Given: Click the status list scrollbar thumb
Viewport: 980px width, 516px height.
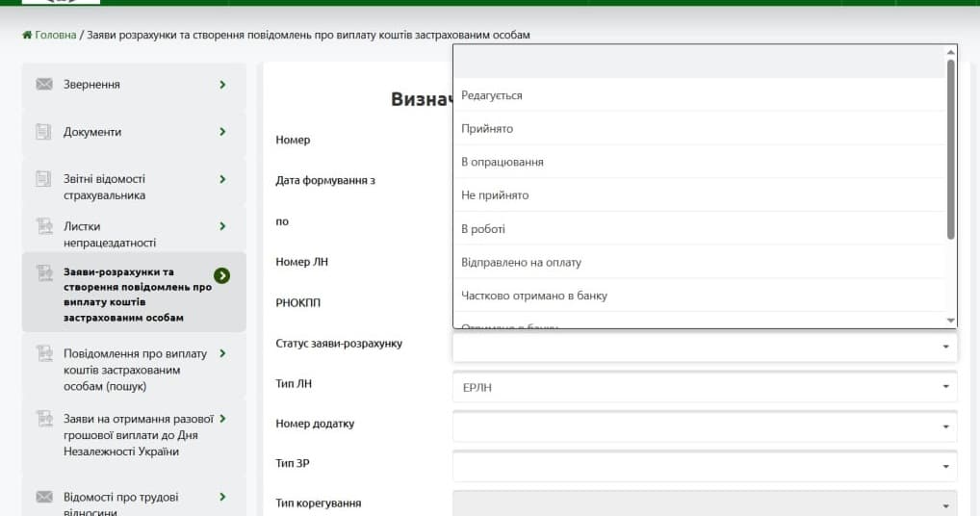Looking at the screenshot, I should [x=950, y=148].
